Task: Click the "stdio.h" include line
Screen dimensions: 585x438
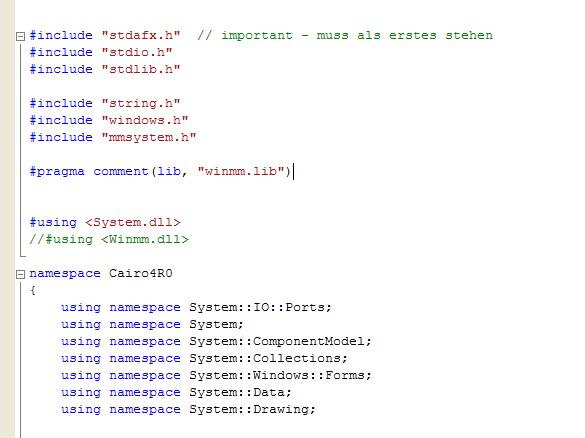Action: point(101,52)
